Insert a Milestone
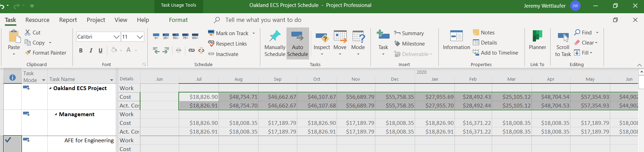Image resolution: width=644 pixels, height=152 pixels. (x=409, y=43)
